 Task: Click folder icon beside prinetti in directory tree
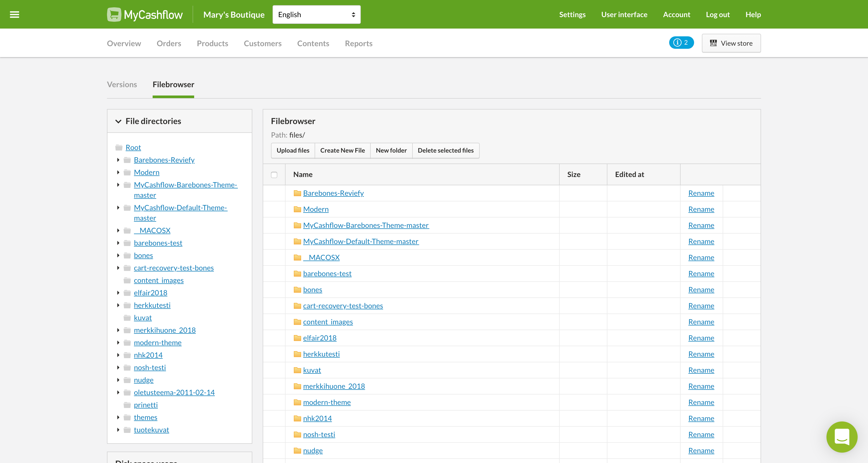[x=127, y=405]
